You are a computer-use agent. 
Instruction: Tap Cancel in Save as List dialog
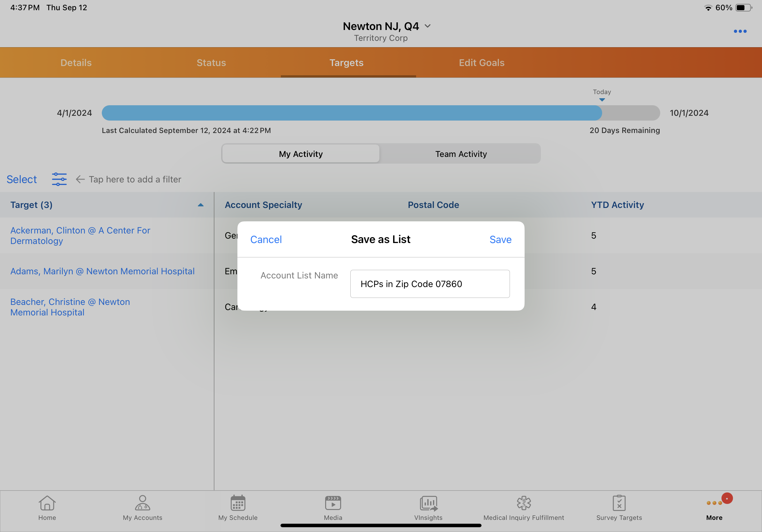coord(266,240)
